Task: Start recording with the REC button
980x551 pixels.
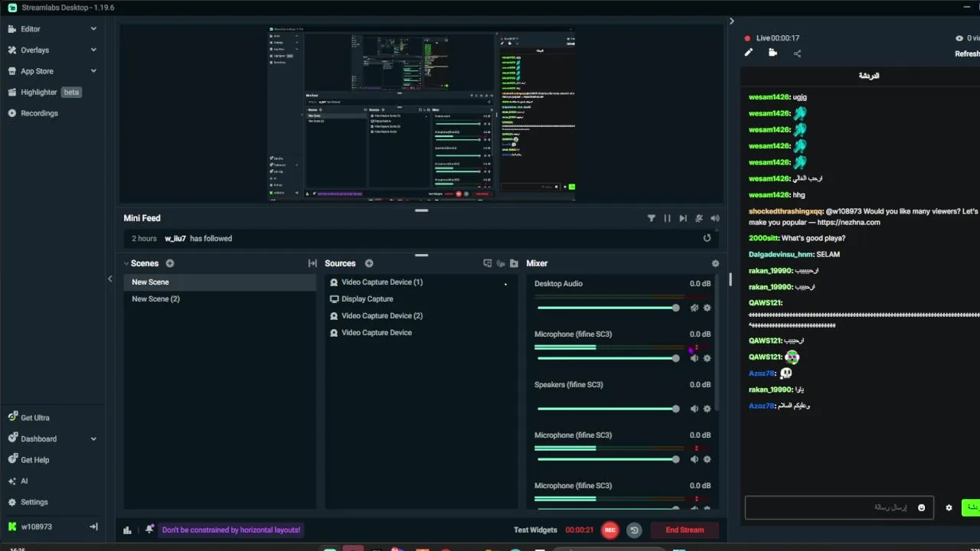Action: 609,530
